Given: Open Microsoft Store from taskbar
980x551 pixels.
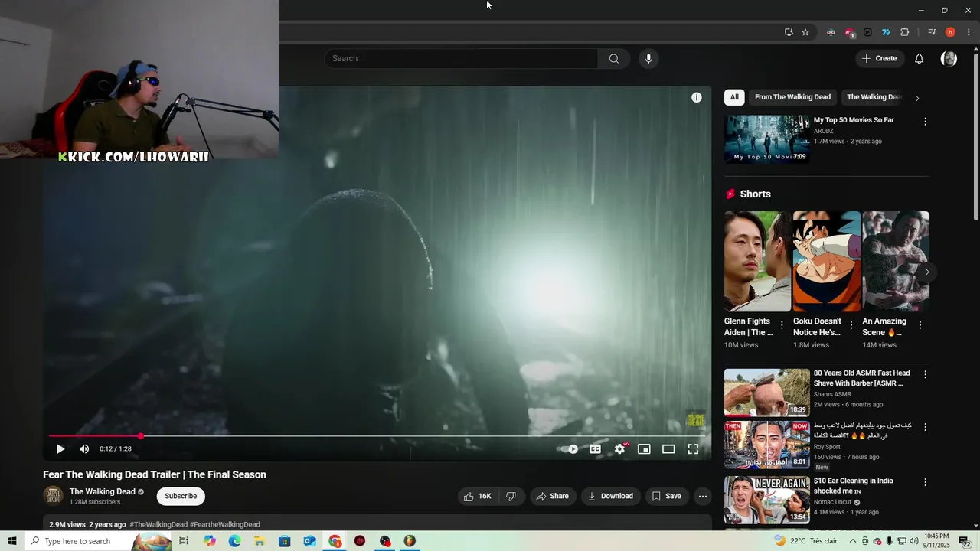Looking at the screenshot, I should [285, 541].
